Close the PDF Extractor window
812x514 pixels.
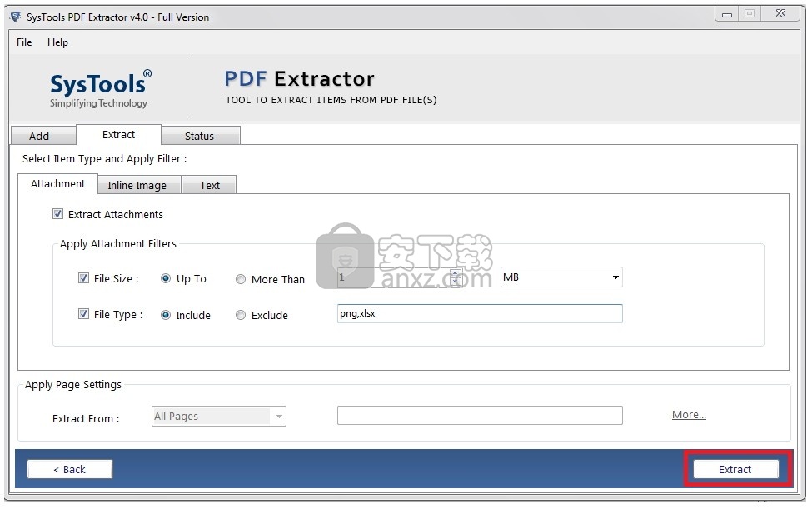tap(781, 14)
